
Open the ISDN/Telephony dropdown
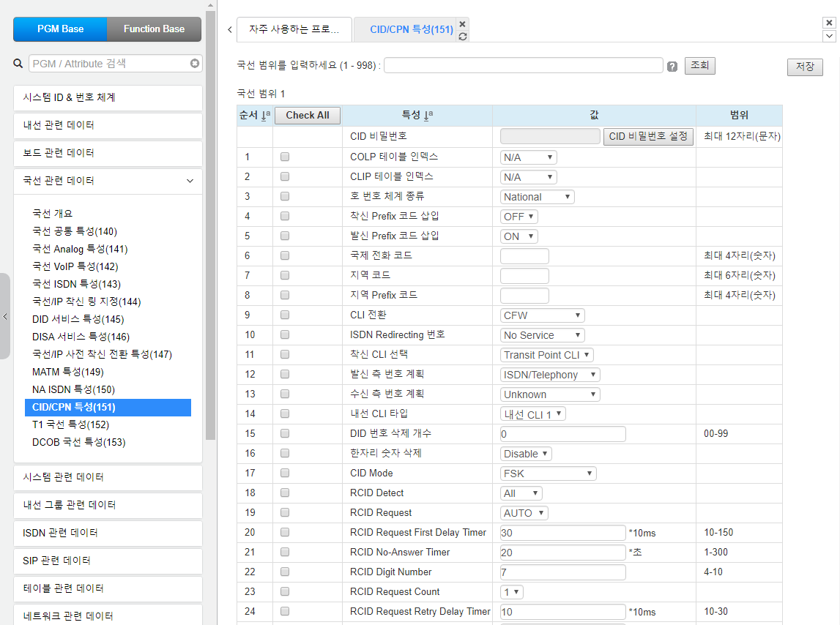pyautogui.click(x=550, y=375)
